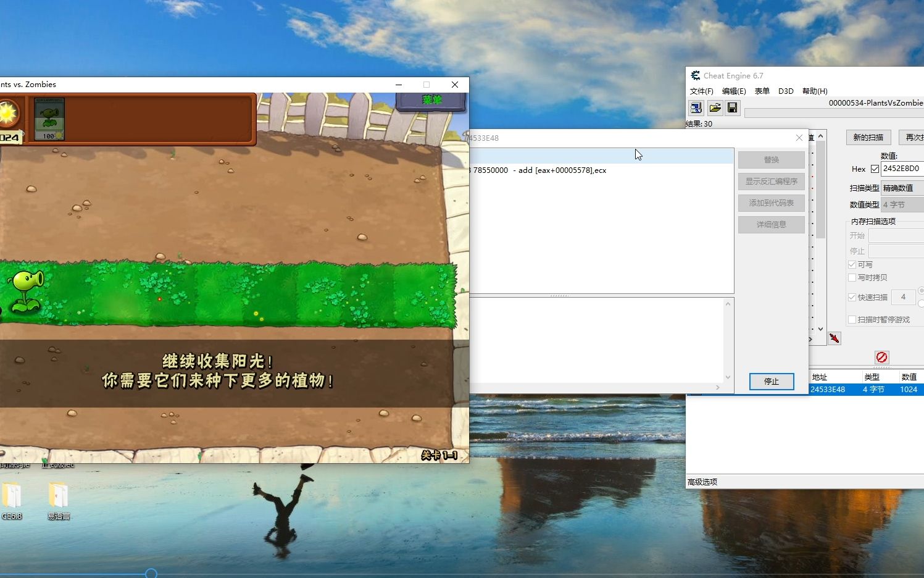Select address 24533E48 in the address list

pos(828,390)
